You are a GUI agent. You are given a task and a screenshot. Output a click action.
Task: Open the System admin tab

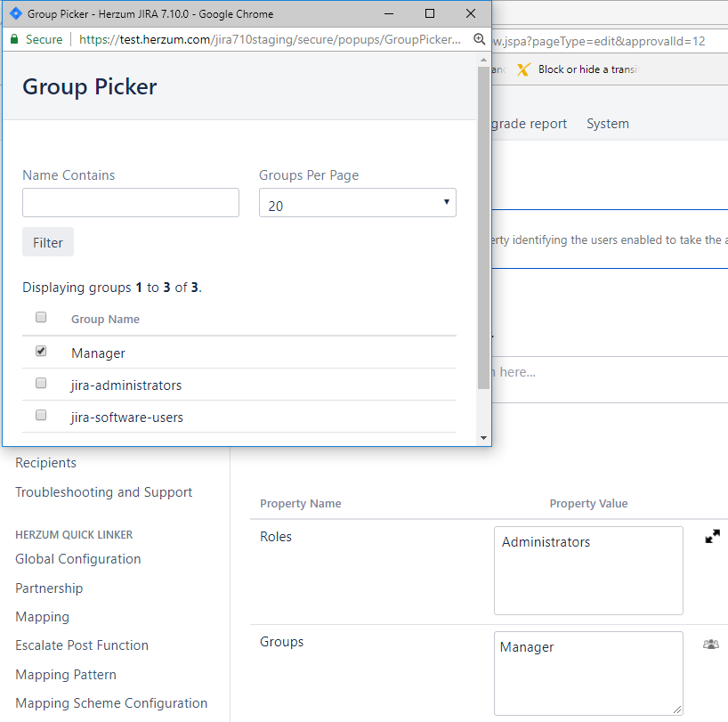(x=608, y=124)
